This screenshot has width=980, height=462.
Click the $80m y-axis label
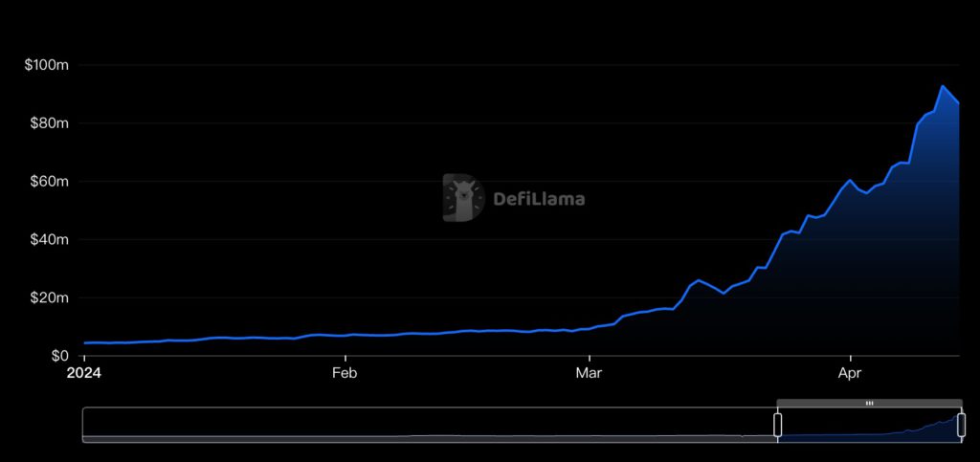coord(47,123)
